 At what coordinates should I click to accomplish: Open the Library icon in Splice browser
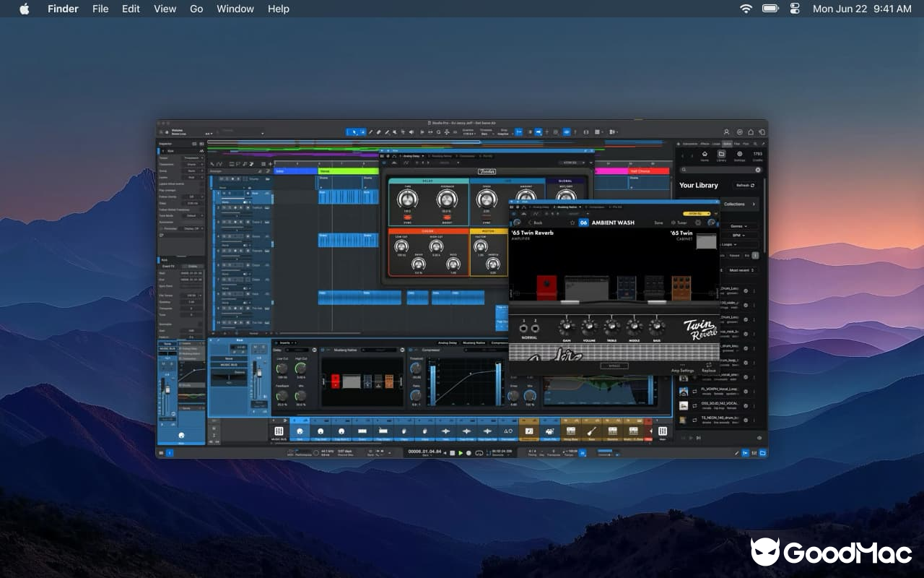coord(721,156)
